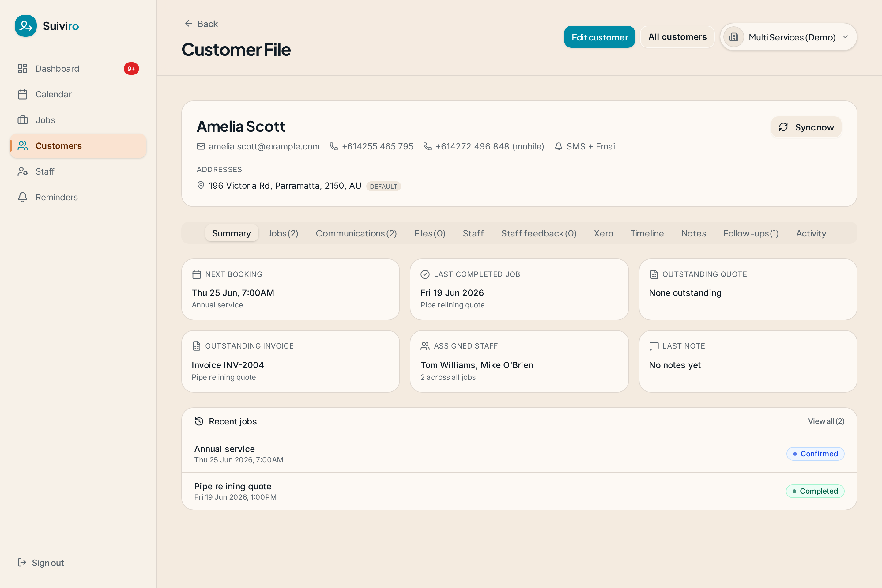Image resolution: width=882 pixels, height=588 pixels.
Task: Click the Back arrow icon
Action: pyautogui.click(x=188, y=23)
